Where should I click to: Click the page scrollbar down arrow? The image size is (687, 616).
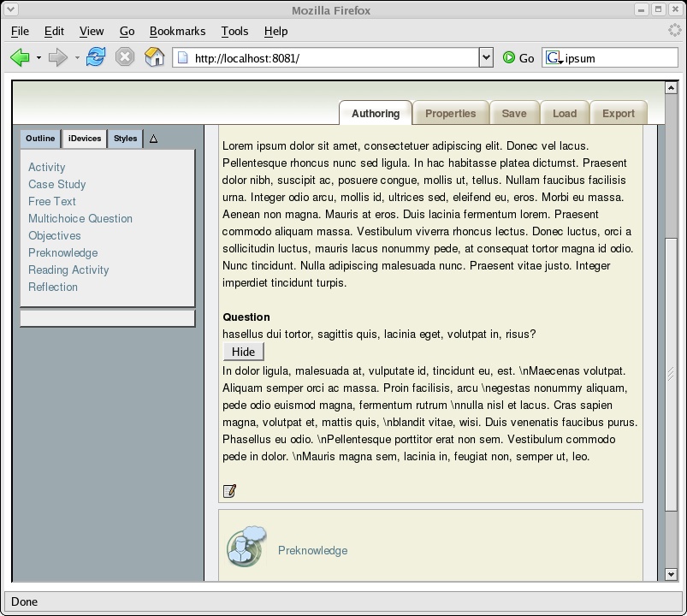point(671,574)
